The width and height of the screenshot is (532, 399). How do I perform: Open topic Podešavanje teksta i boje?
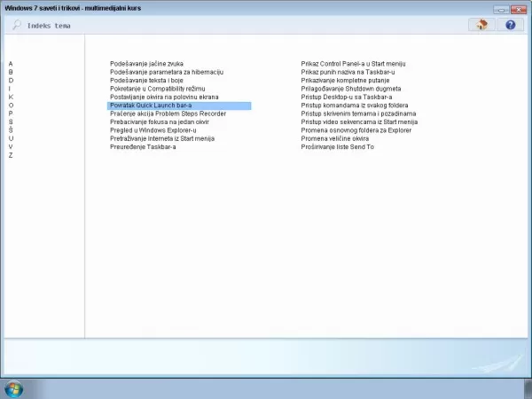click(x=146, y=81)
